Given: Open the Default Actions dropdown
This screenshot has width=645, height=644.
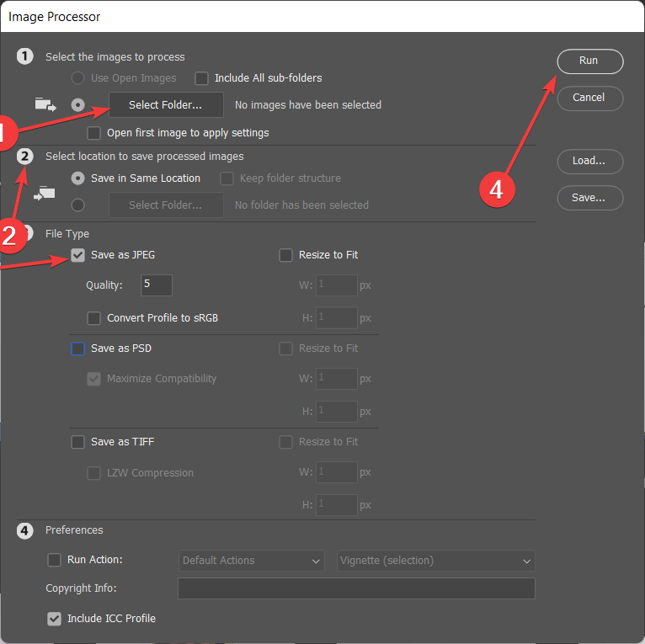Looking at the screenshot, I should [x=252, y=561].
